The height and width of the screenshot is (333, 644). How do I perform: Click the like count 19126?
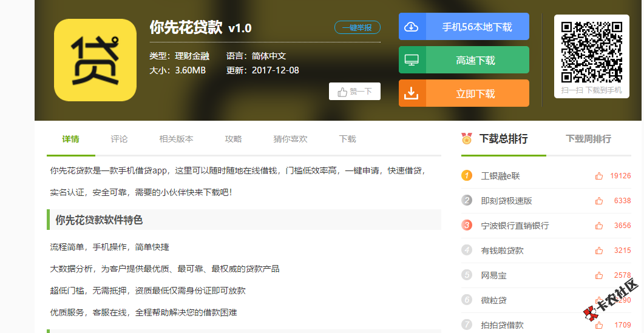point(620,176)
